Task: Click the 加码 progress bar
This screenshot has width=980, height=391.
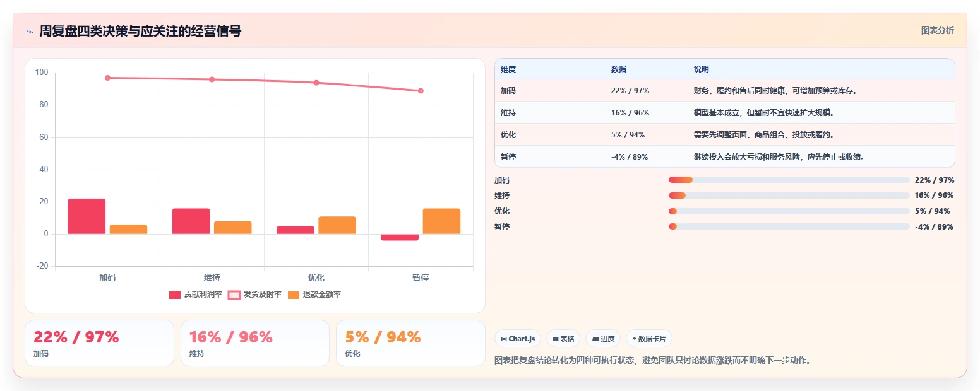Action: [x=789, y=180]
